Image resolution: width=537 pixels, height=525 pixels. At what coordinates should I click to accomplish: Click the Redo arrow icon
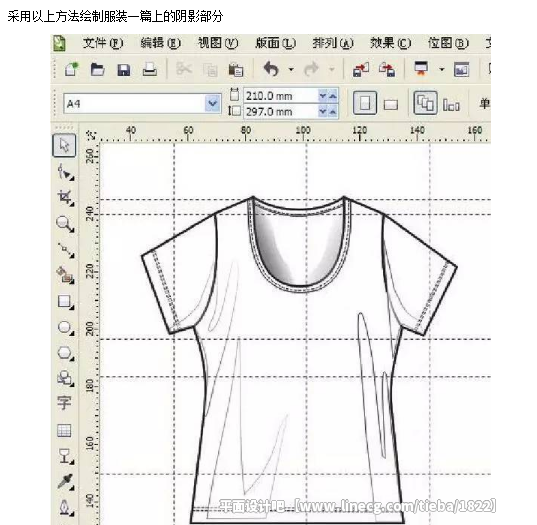[x=312, y=70]
